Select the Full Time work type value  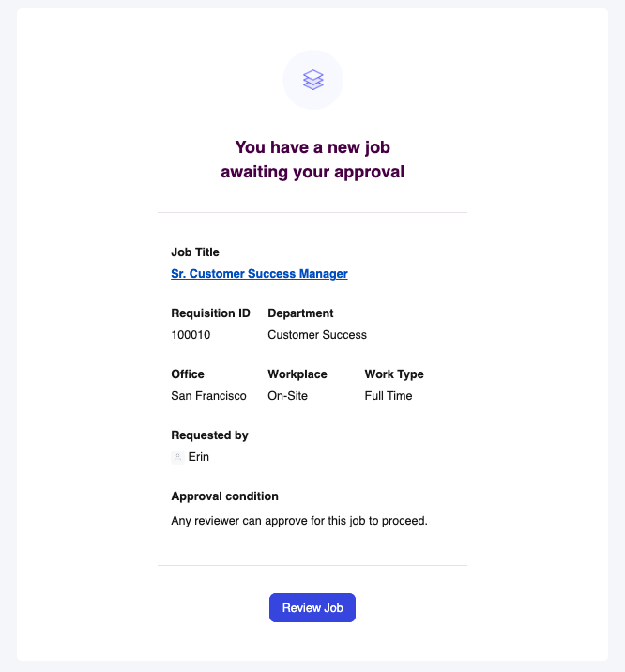[x=389, y=396]
